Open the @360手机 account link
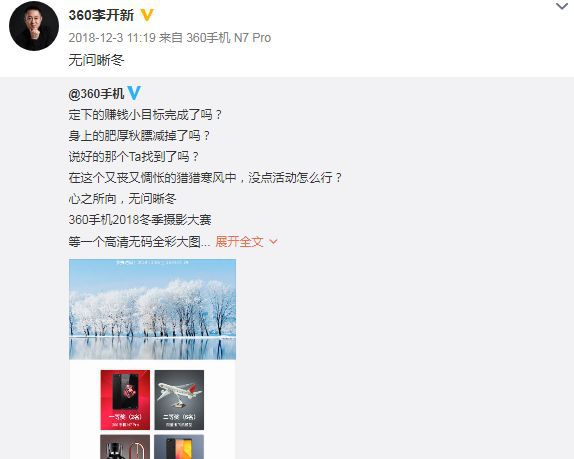The image size is (574, 459). point(96,94)
